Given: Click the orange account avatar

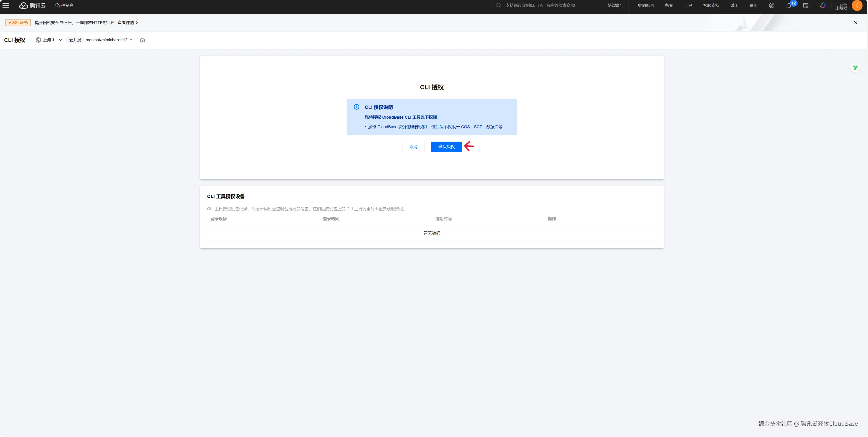Looking at the screenshot, I should (x=857, y=5).
